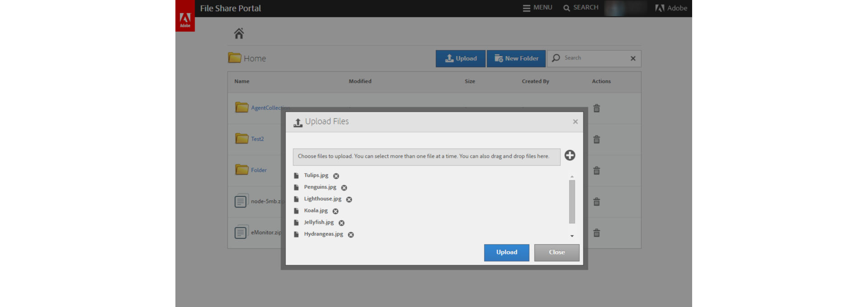
Task: Click the choose files drop area field
Action: pyautogui.click(x=426, y=157)
